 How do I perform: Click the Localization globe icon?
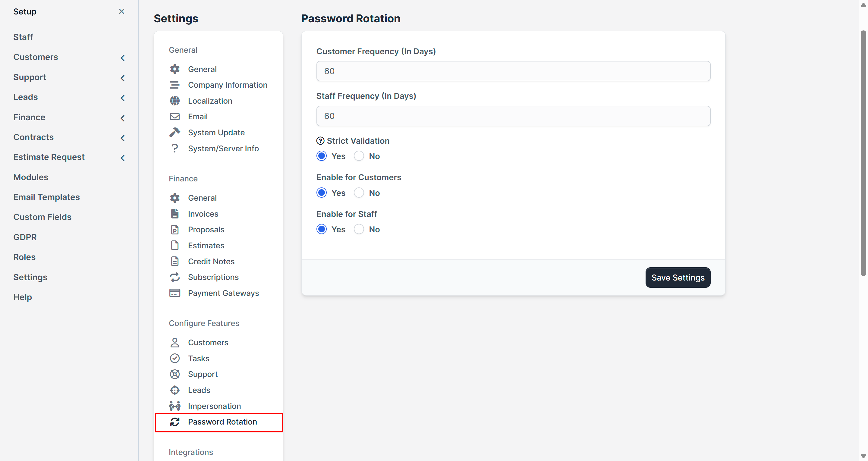175,101
